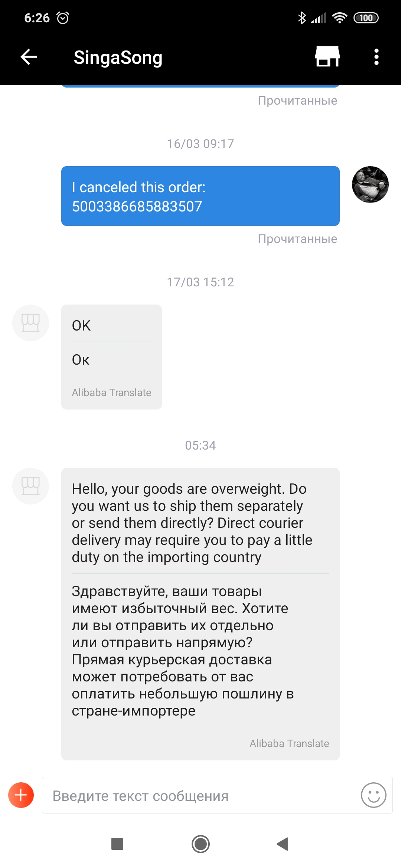
Task: Tap the back arrow in header
Action: click(29, 57)
